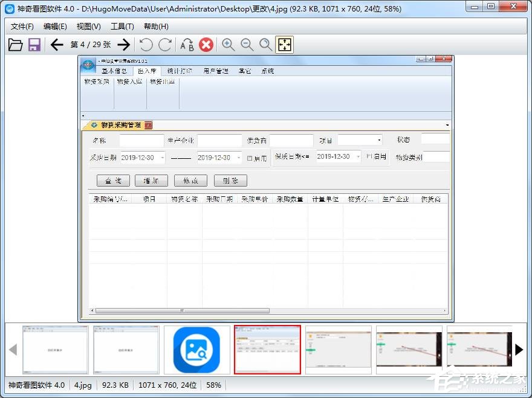Viewport: 532px width, 398px height.
Task: Delete image using red X icon
Action: 206,45
